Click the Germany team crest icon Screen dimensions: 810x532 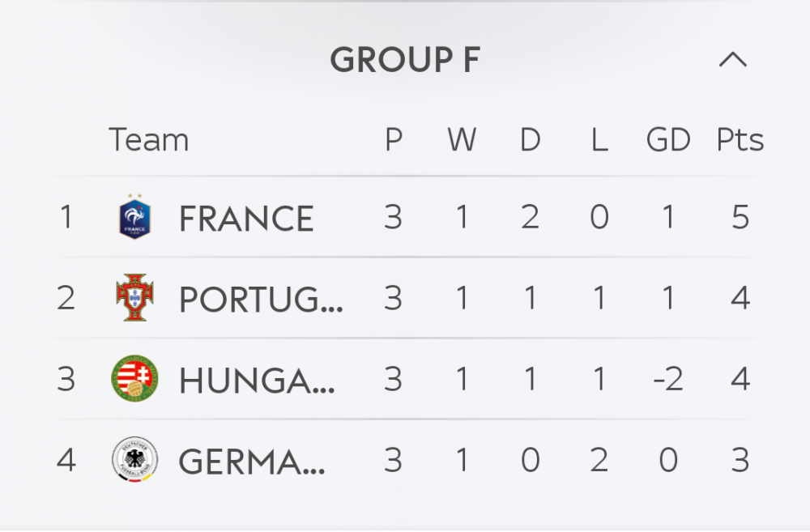(x=134, y=460)
